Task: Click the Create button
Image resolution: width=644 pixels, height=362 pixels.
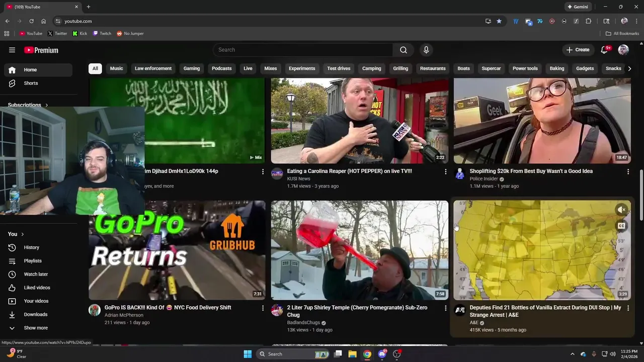Action: point(578,50)
